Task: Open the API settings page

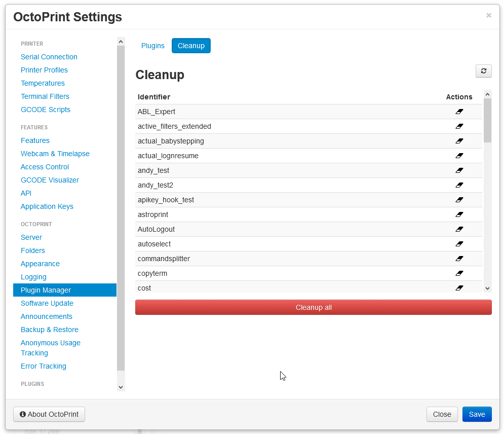Action: tap(26, 193)
